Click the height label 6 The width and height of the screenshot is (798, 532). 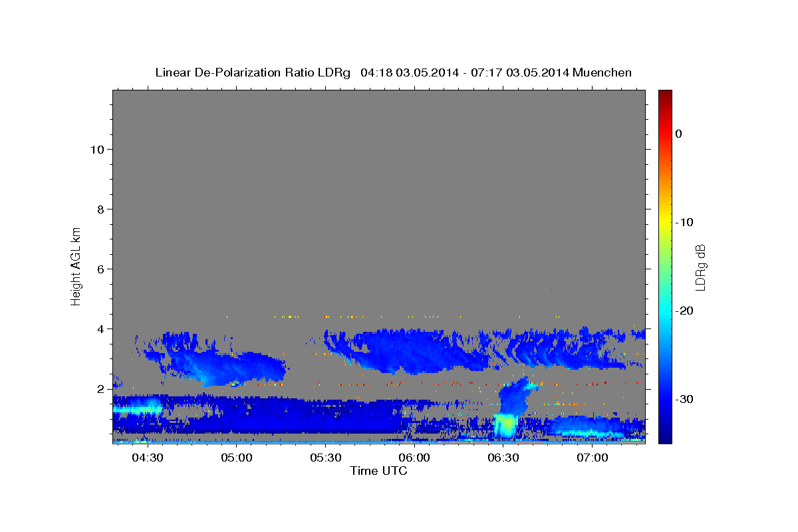click(x=100, y=269)
